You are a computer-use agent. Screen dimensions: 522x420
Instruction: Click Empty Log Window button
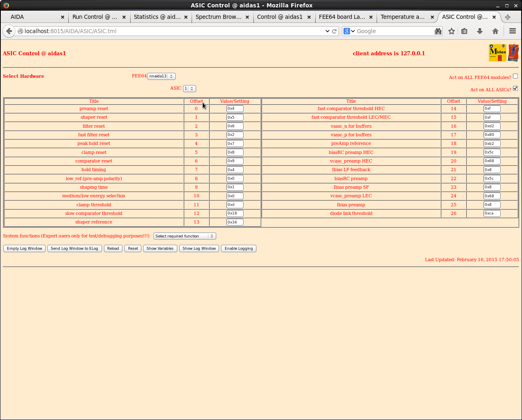tap(25, 248)
